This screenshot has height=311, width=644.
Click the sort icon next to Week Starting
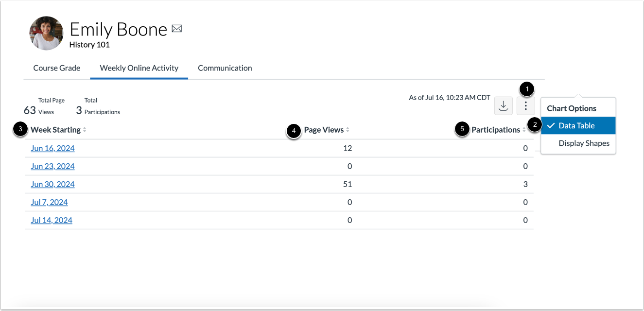click(x=85, y=130)
